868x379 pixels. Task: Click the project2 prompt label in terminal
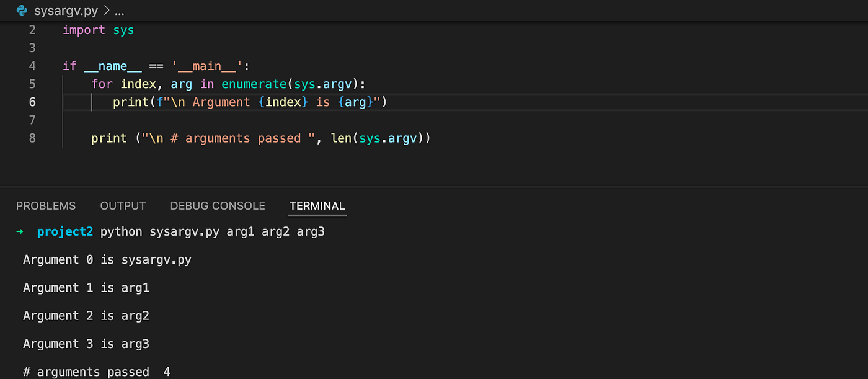pyautogui.click(x=65, y=231)
